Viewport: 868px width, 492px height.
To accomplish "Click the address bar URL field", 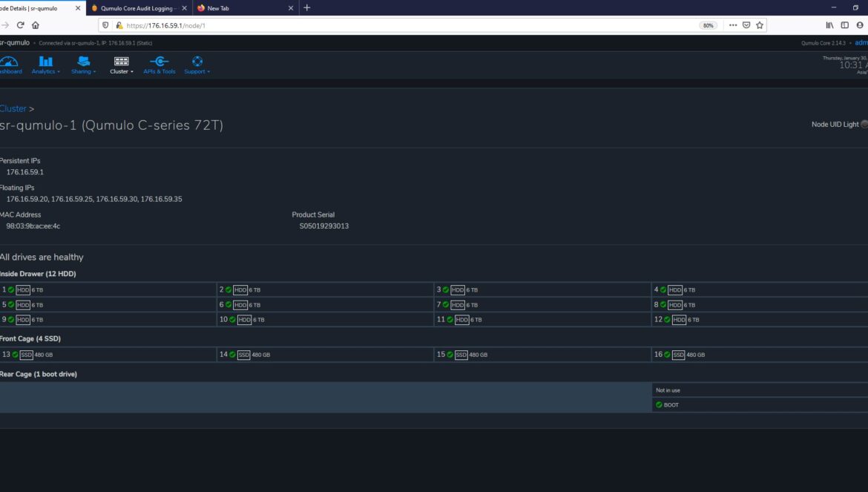I will point(410,25).
